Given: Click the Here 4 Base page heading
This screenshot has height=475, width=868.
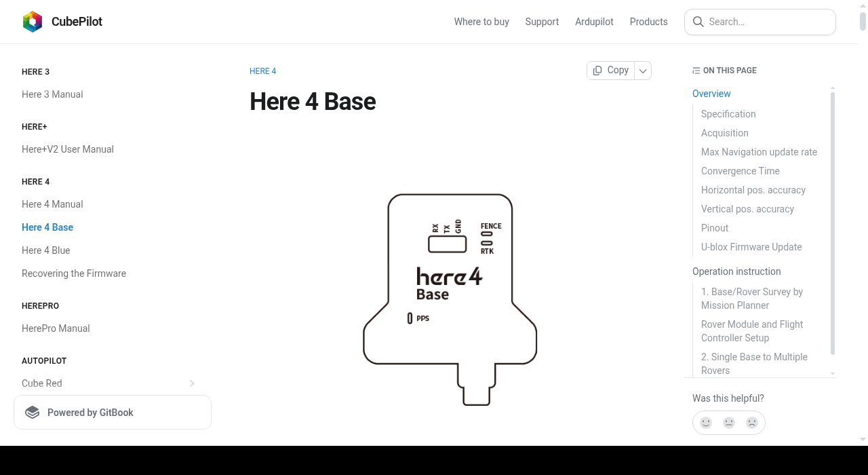Looking at the screenshot, I should tap(313, 102).
